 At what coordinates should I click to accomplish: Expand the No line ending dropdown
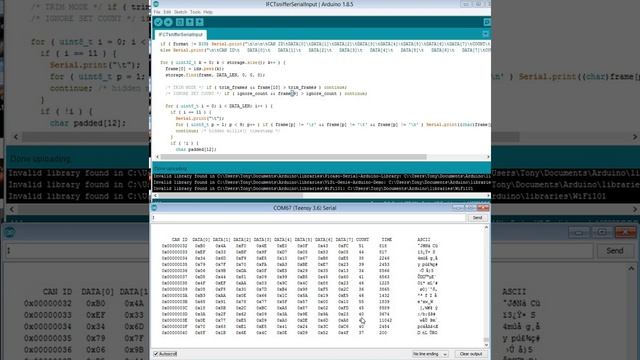[x=430, y=354]
